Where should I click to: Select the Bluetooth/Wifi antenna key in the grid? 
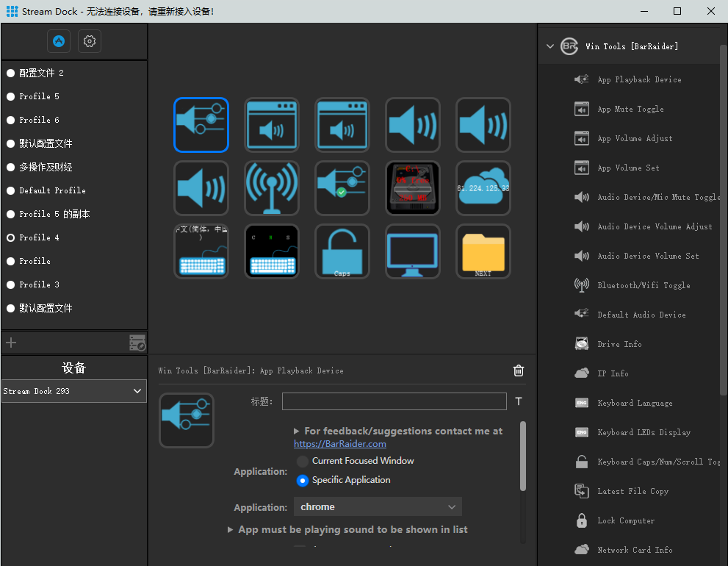pos(272,188)
